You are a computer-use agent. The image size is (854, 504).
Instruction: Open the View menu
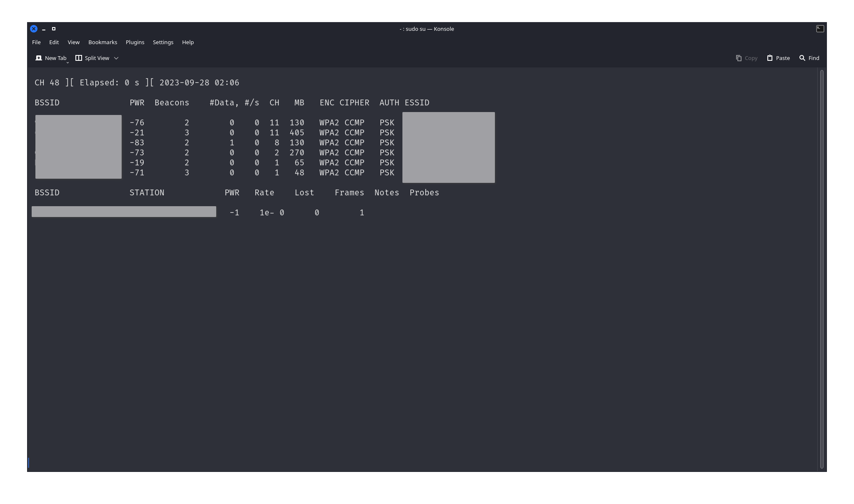tap(73, 42)
